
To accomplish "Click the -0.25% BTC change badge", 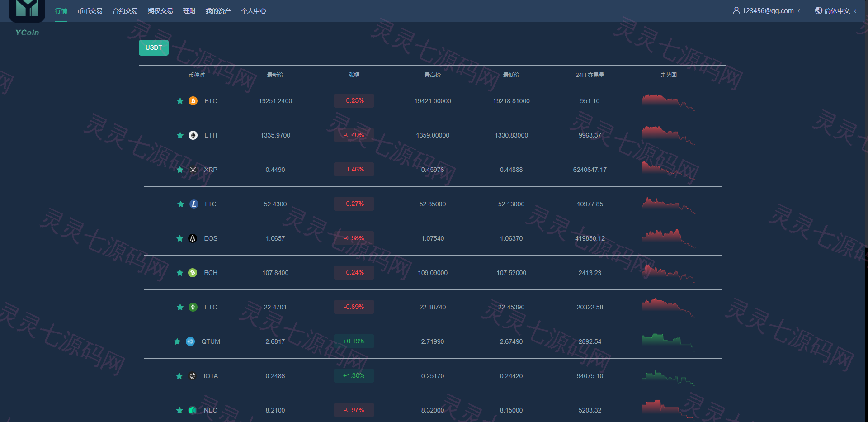I will (354, 100).
